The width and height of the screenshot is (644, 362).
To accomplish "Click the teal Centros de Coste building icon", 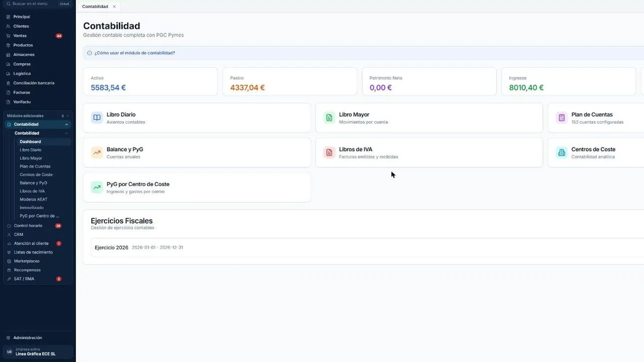I will 561,152.
